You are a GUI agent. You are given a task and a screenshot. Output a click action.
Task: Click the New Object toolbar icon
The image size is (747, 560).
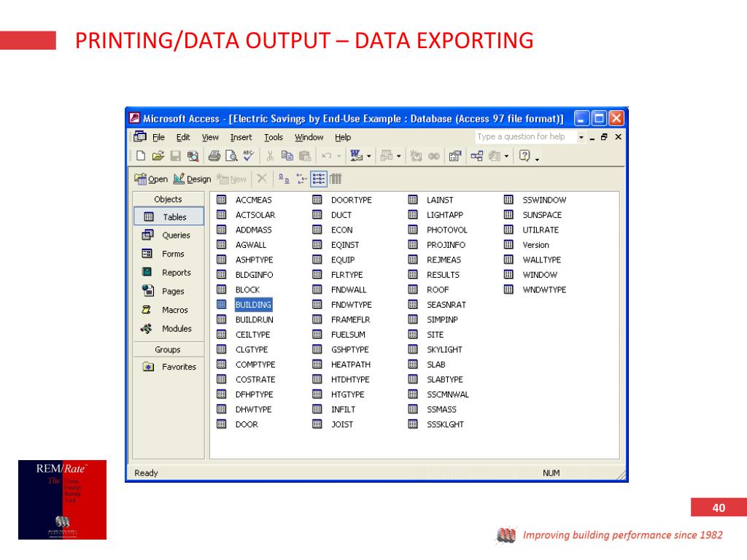[495, 156]
